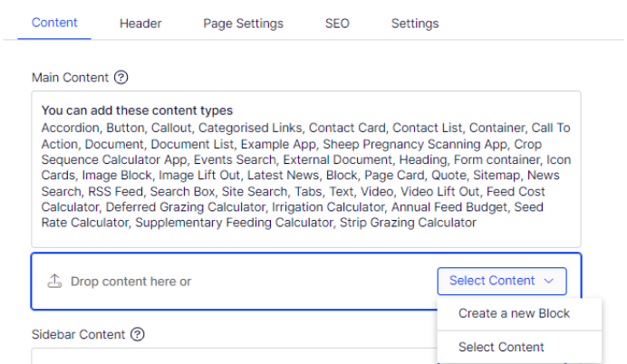
Task: Choose Select Content from dropdown menu
Action: coord(501,347)
